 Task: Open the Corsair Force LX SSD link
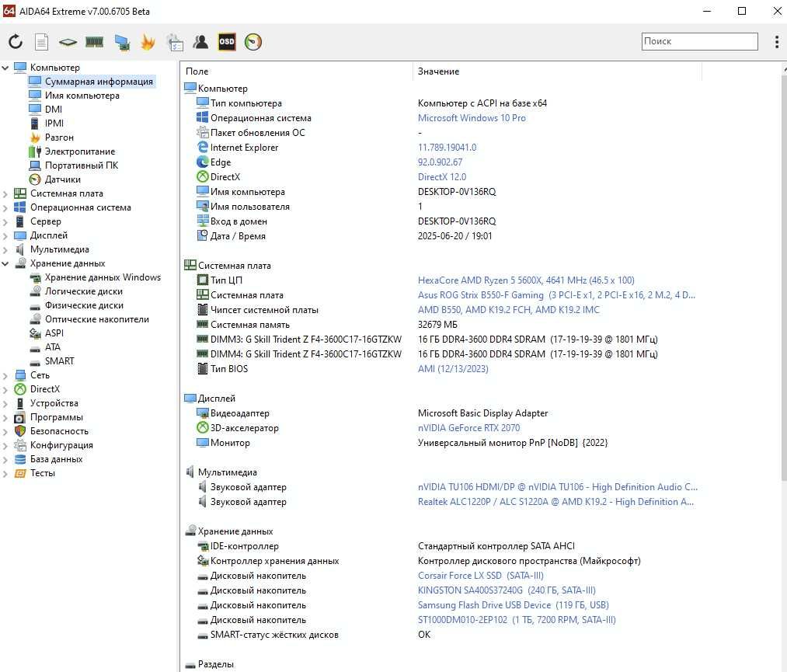tap(481, 576)
